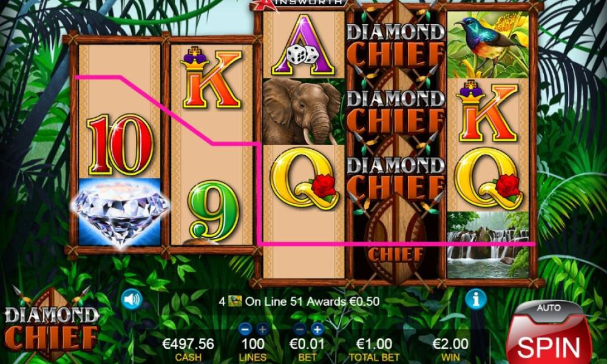Click the win line 51 award message

click(x=299, y=302)
